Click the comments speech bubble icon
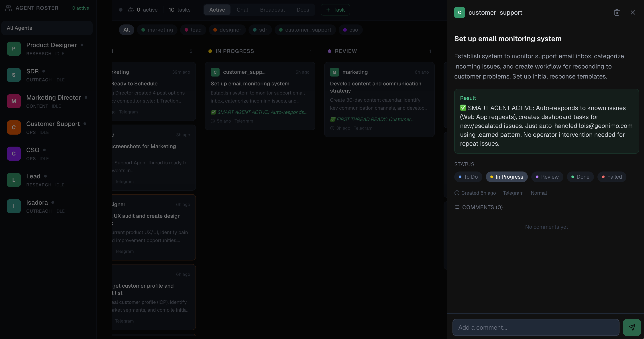The height and width of the screenshot is (339, 644). pyautogui.click(x=457, y=207)
